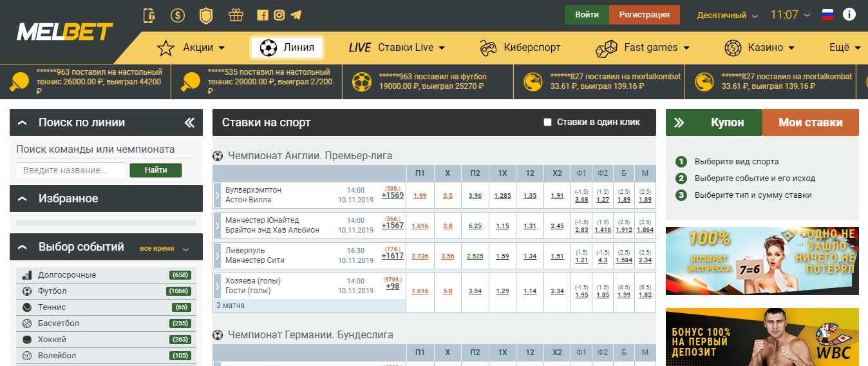Image resolution: width=868 pixels, height=366 pixels.
Task: Click tennis icon next to Теннис
Action: 27,307
